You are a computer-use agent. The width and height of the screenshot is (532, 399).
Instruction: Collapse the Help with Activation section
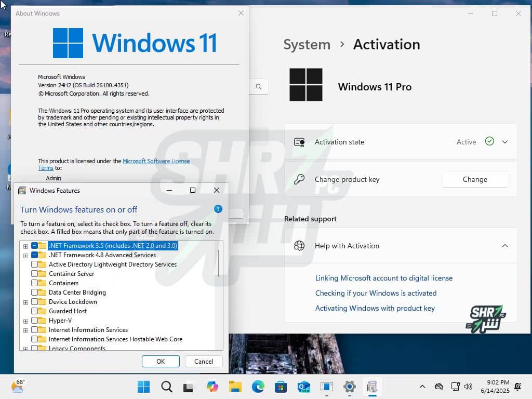pos(505,246)
